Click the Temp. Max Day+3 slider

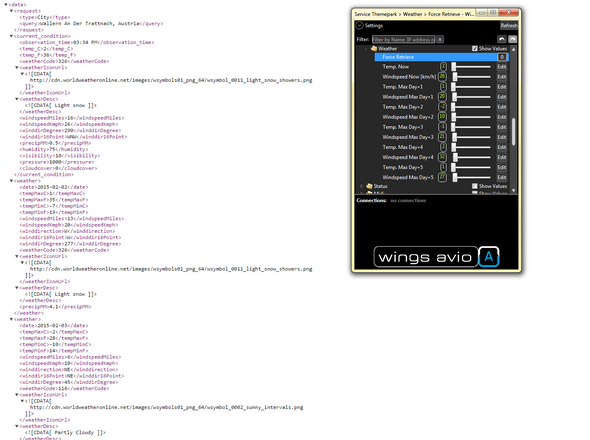point(471,127)
